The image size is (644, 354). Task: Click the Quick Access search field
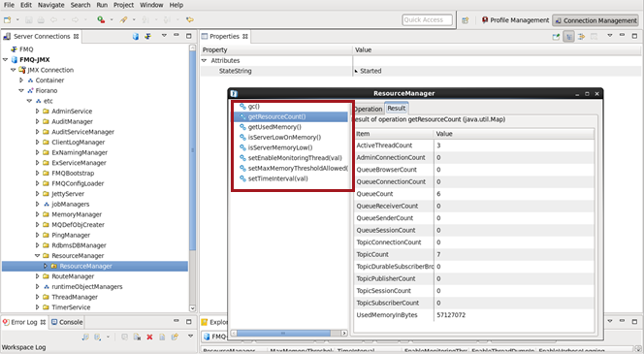(x=427, y=19)
